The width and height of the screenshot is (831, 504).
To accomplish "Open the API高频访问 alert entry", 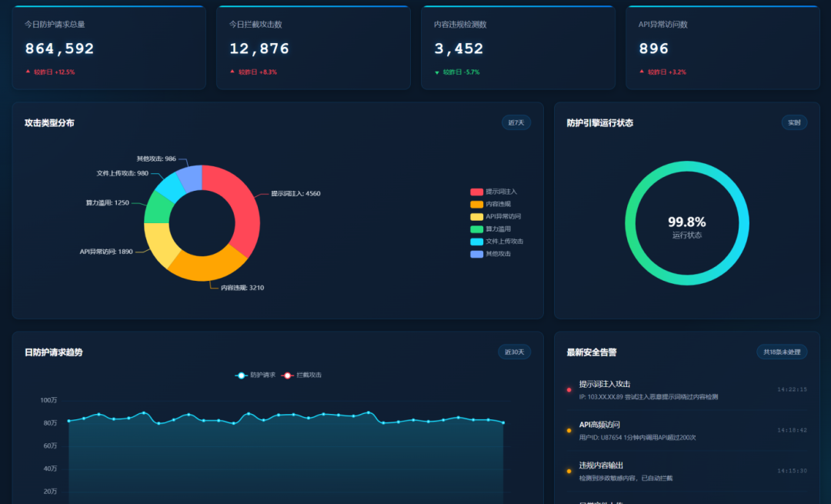I will (599, 425).
